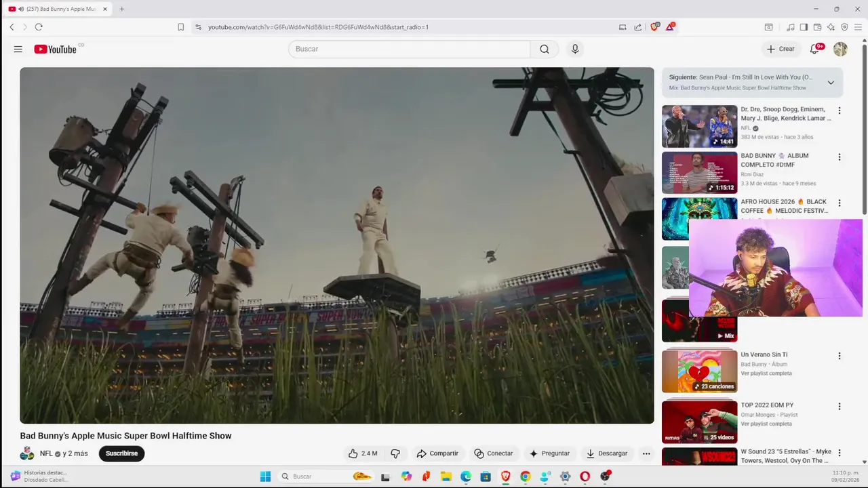868x488 pixels.
Task: Open options for W Sound 23 video
Action: (840, 453)
